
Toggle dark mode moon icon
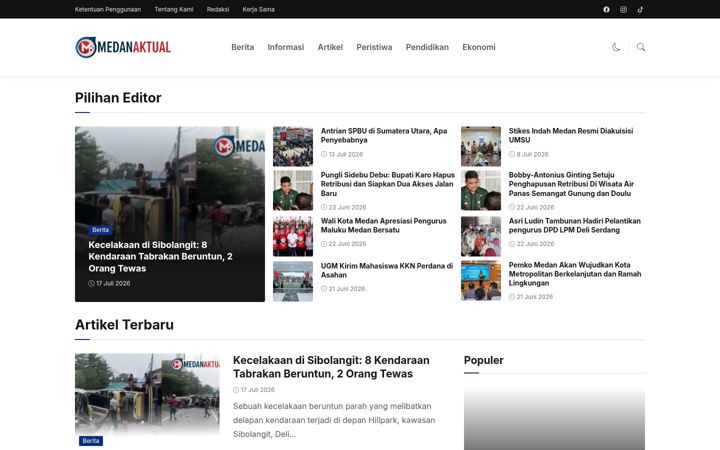(x=616, y=47)
